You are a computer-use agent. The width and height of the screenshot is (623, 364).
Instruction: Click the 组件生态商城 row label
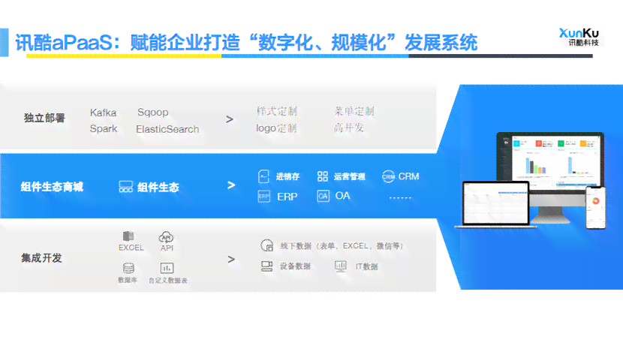point(52,187)
